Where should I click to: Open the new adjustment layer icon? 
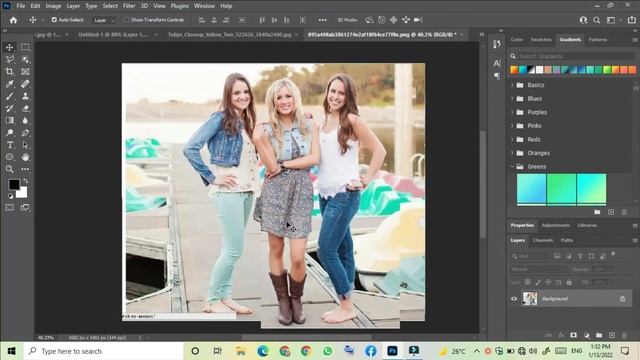tap(587, 335)
